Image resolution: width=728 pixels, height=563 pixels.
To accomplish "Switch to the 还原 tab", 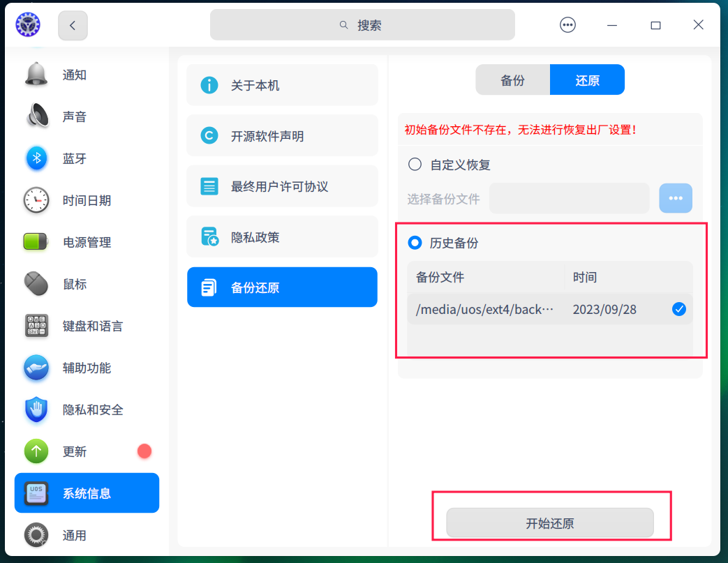I will pyautogui.click(x=587, y=80).
